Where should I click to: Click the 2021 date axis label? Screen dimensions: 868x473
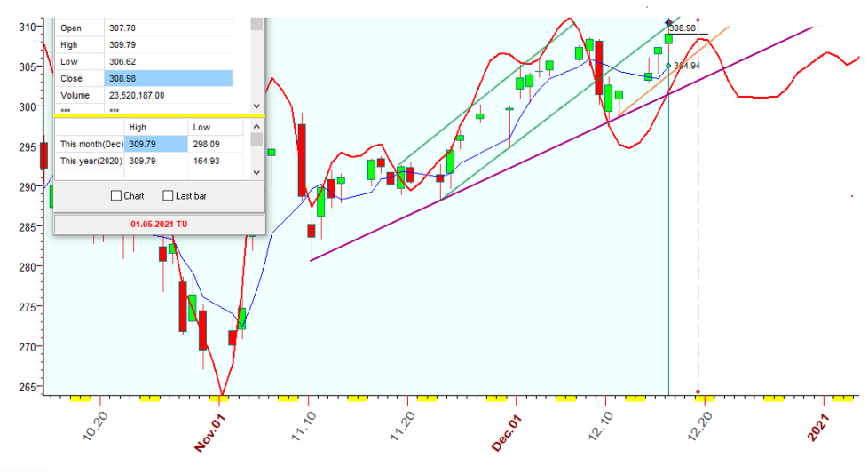click(818, 428)
